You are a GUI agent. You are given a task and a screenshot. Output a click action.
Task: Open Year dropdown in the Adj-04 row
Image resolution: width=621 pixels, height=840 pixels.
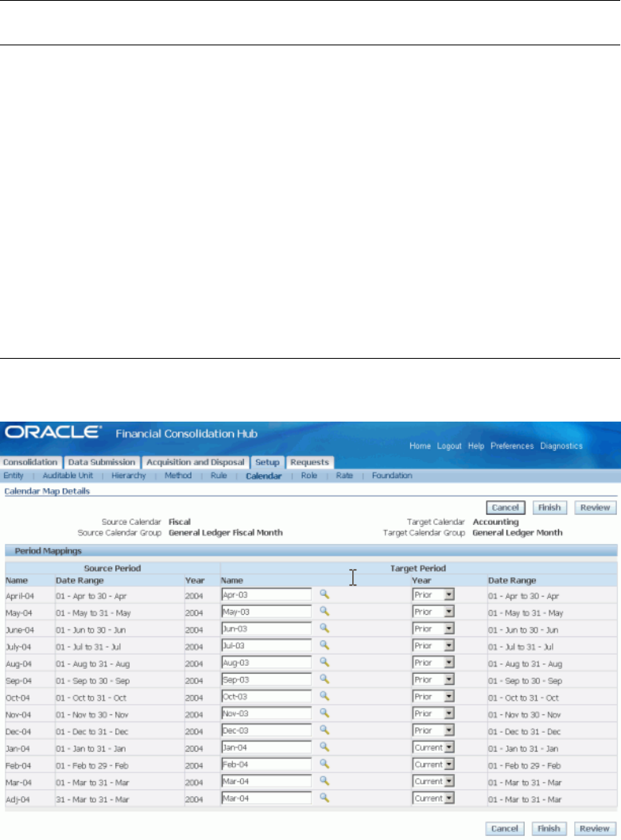433,798
